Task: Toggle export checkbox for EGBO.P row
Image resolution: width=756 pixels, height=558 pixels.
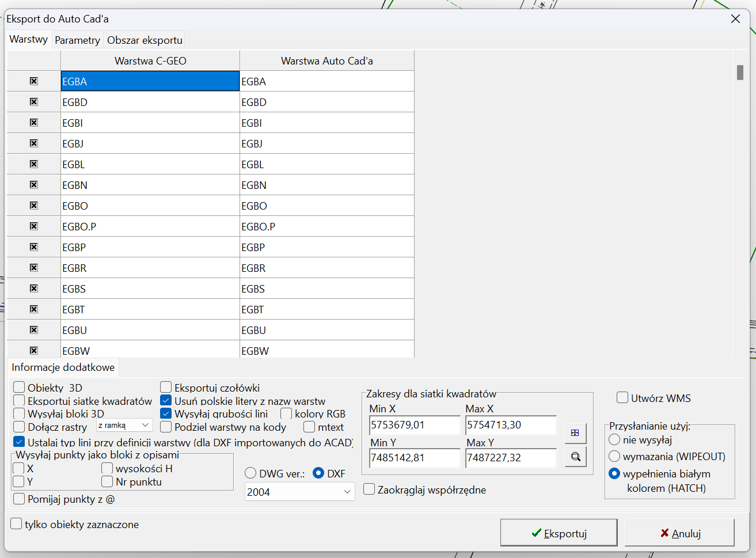Action: click(34, 226)
